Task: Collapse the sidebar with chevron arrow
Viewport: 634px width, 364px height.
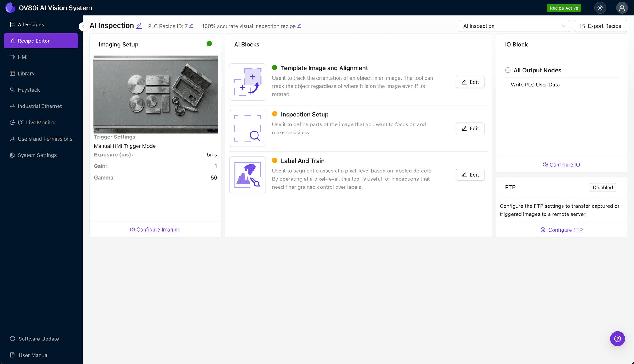Action: pos(83,27)
